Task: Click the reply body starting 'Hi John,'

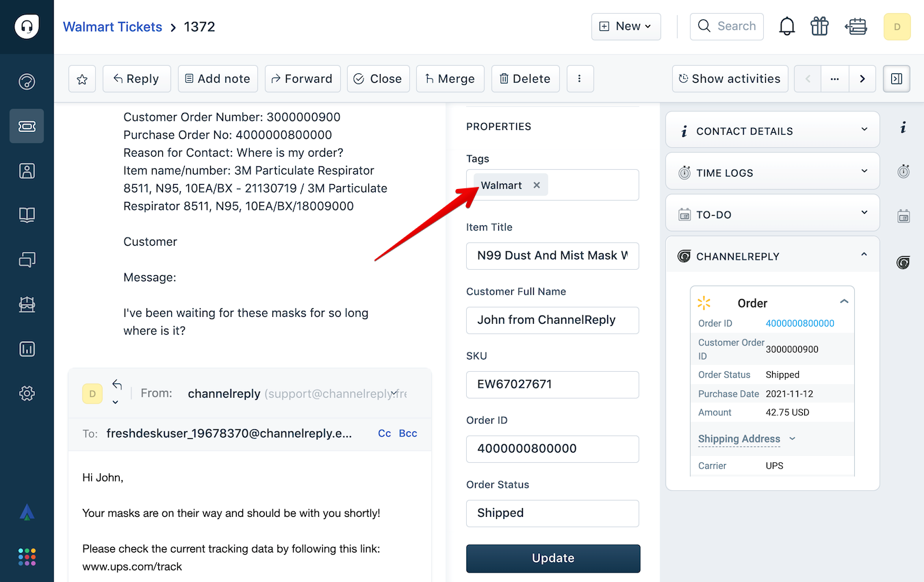Action: pyautogui.click(x=103, y=477)
